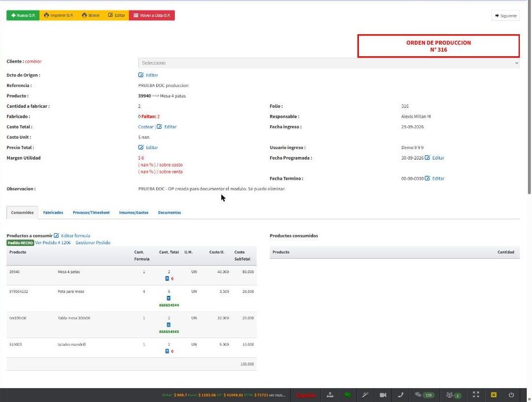The image size is (532, 402).
Task: Select the Insumos/Gastos tab
Action: 134,212
